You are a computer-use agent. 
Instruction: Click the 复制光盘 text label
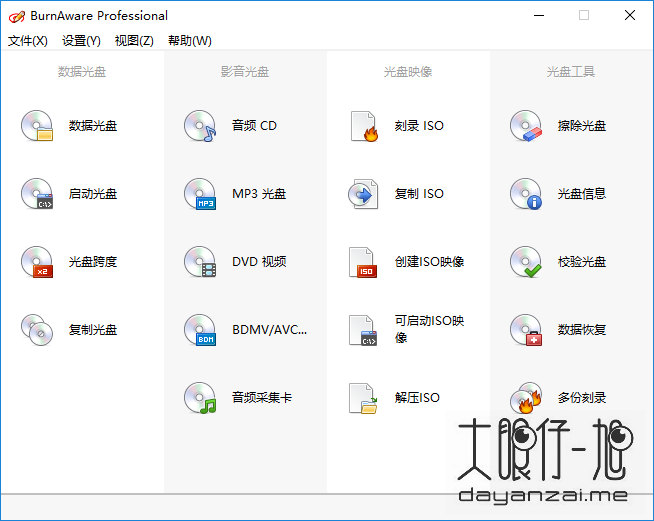click(x=93, y=330)
